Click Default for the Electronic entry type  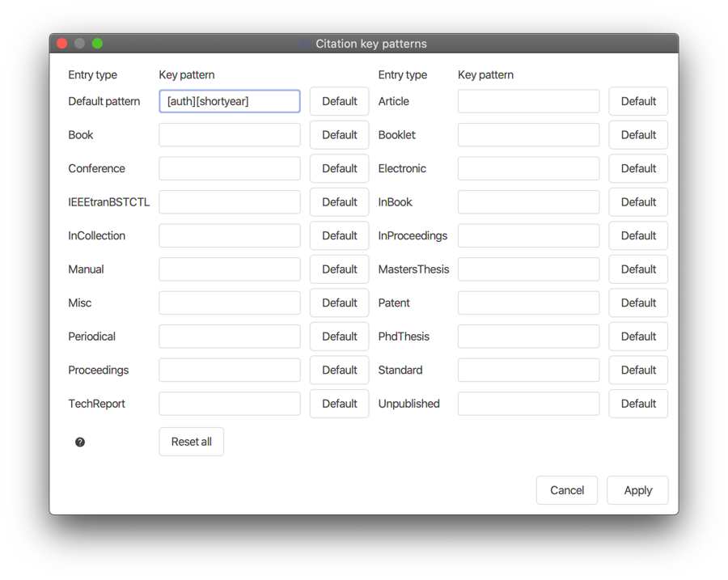point(638,168)
